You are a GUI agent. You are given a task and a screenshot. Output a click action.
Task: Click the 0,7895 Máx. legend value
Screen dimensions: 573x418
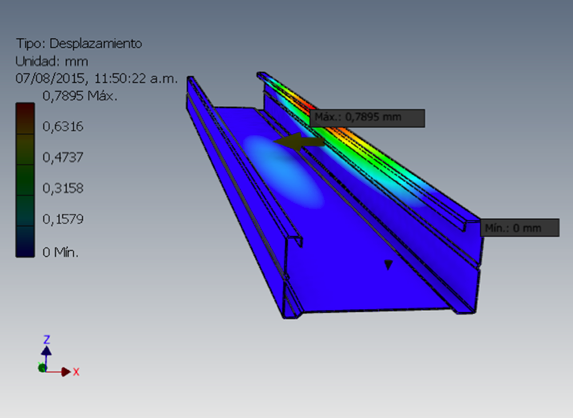tap(80, 96)
